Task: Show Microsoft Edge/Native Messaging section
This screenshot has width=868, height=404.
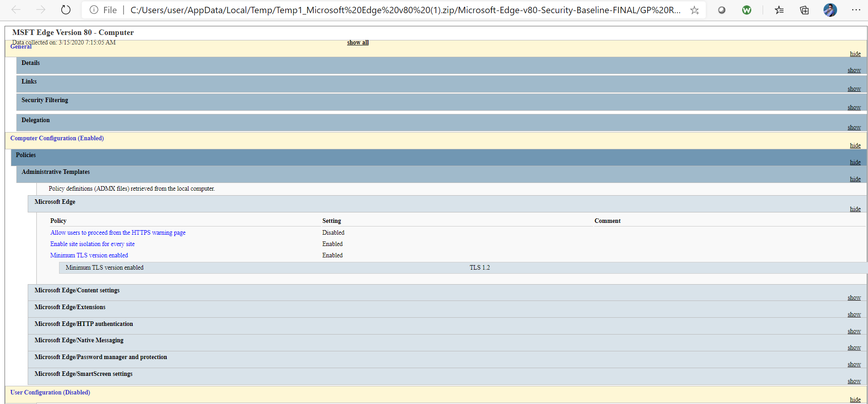Action: click(x=854, y=348)
